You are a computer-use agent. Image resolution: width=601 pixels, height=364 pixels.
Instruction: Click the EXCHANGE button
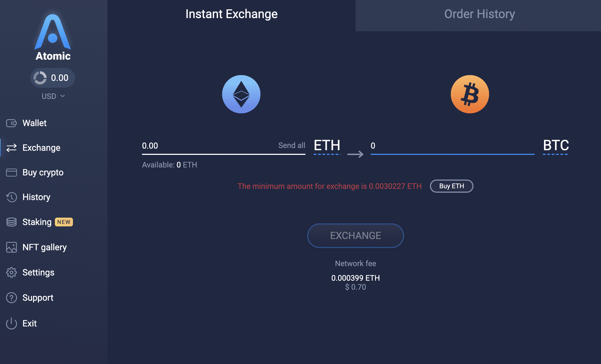[355, 235]
